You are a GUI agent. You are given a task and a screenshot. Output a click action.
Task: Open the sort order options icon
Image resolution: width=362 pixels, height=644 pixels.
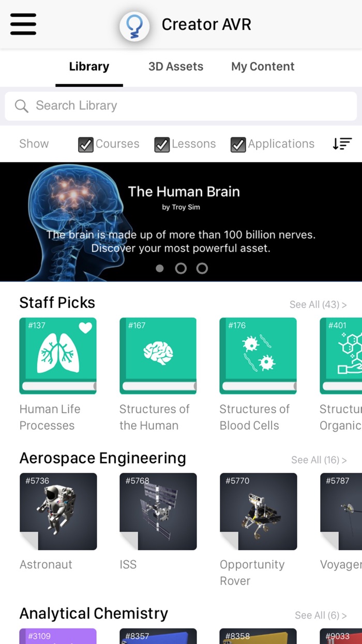pos(342,143)
